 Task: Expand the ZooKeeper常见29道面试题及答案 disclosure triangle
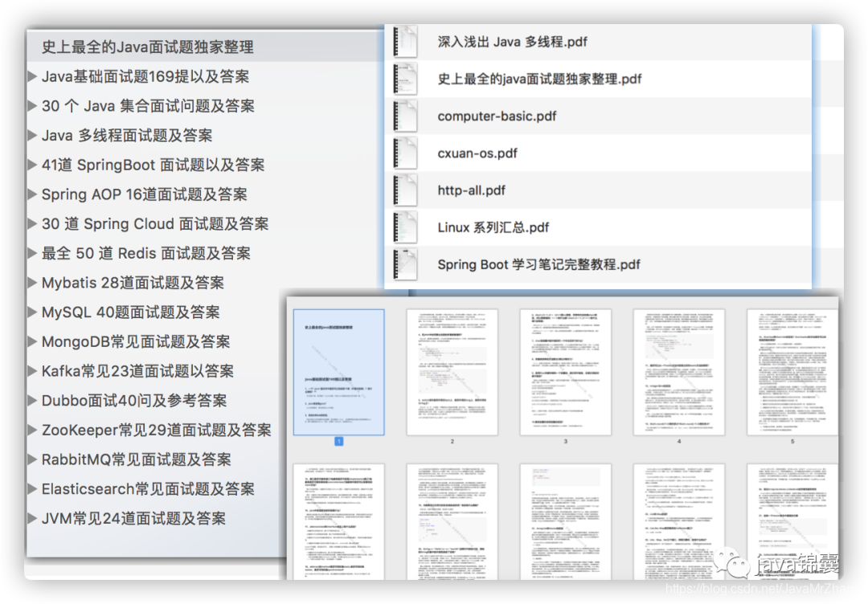[x=33, y=431]
